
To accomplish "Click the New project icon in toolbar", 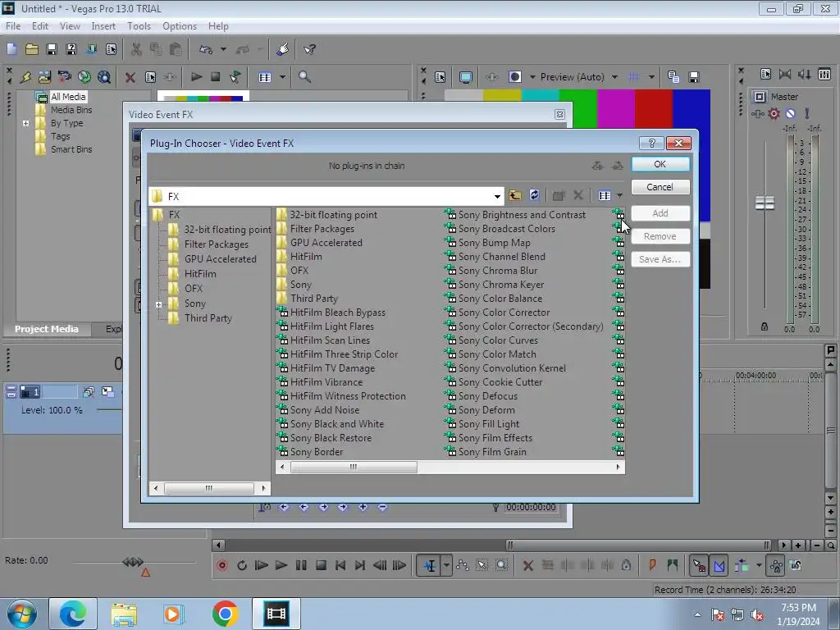I will [x=11, y=49].
